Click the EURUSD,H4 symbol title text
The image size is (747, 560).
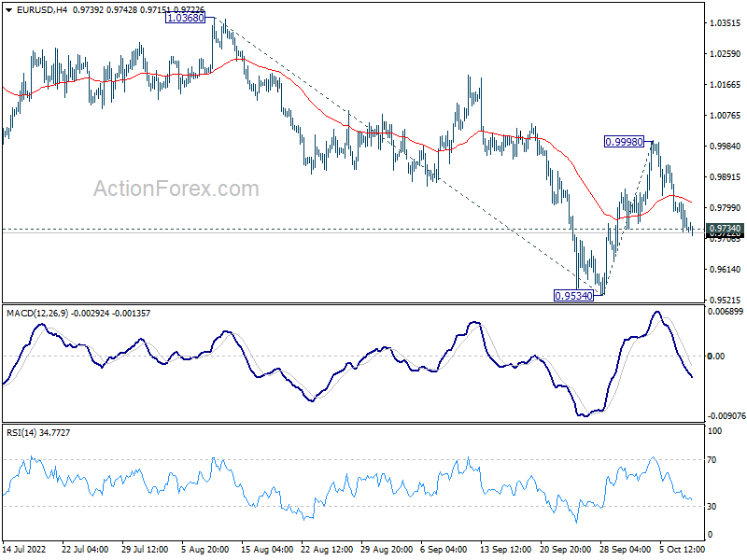click(x=42, y=9)
